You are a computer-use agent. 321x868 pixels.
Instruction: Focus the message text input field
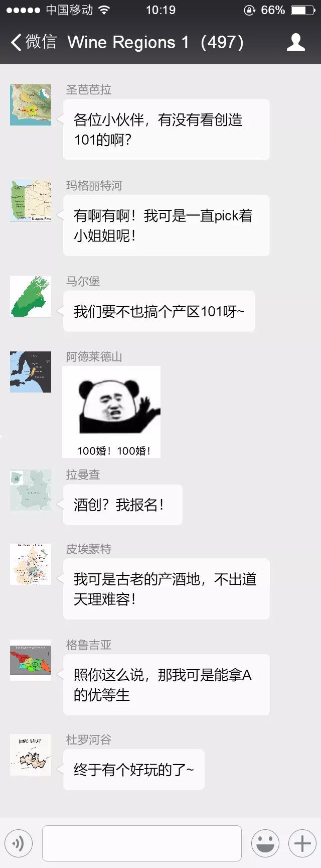142,843
